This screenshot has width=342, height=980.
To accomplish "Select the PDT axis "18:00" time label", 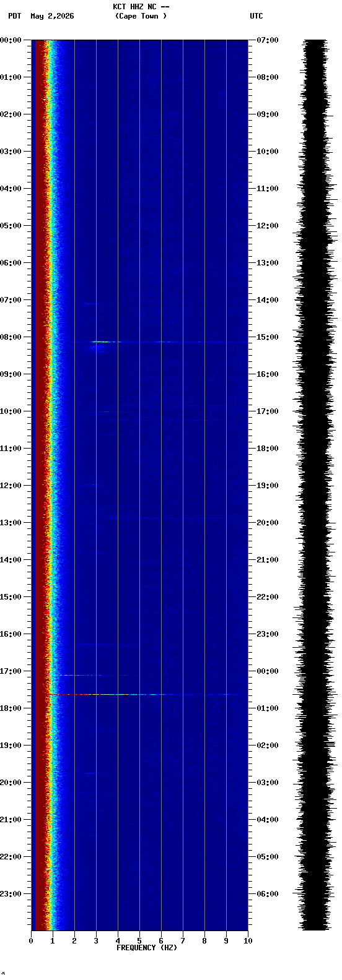I will tap(11, 708).
